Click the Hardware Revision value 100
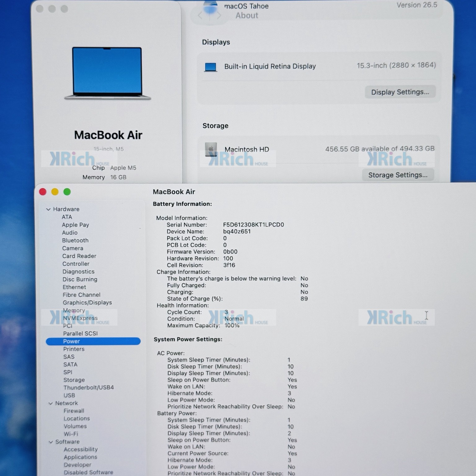Viewport: 476px width, 476px height. coord(228,259)
